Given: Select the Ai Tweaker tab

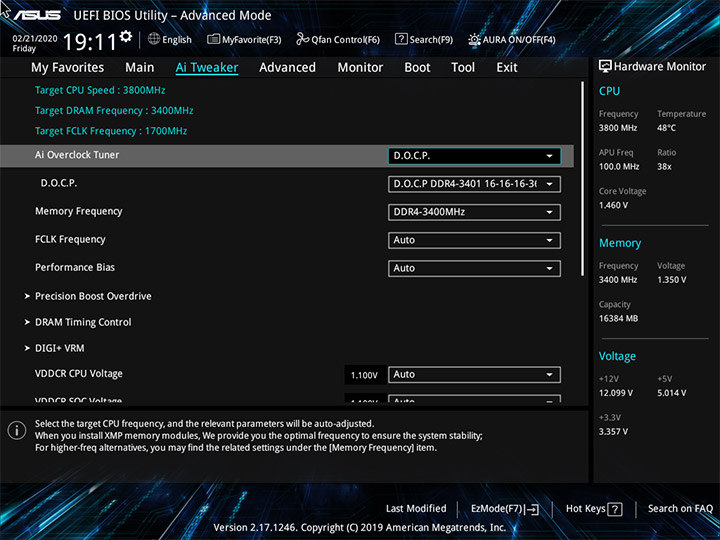Looking at the screenshot, I should (x=207, y=68).
